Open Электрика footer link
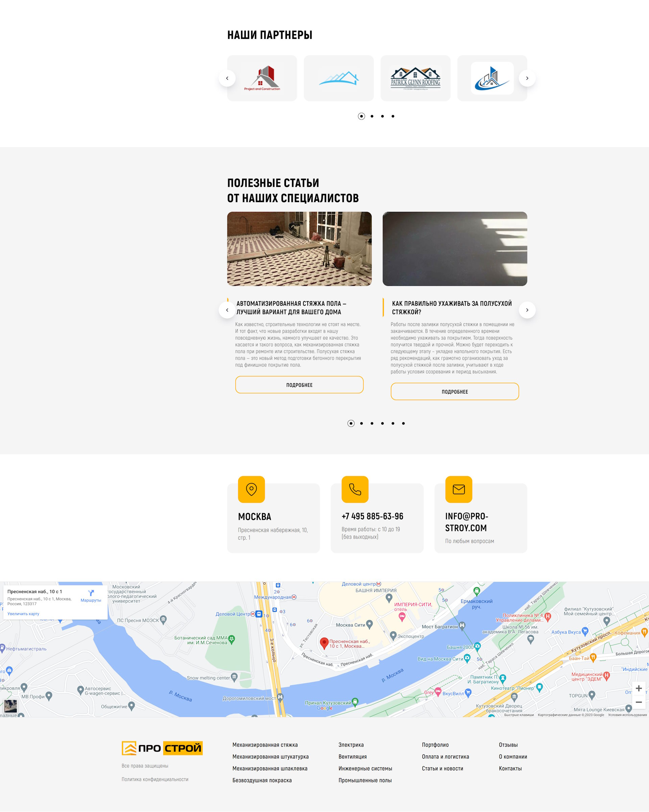This screenshot has width=649, height=812. coord(351,744)
